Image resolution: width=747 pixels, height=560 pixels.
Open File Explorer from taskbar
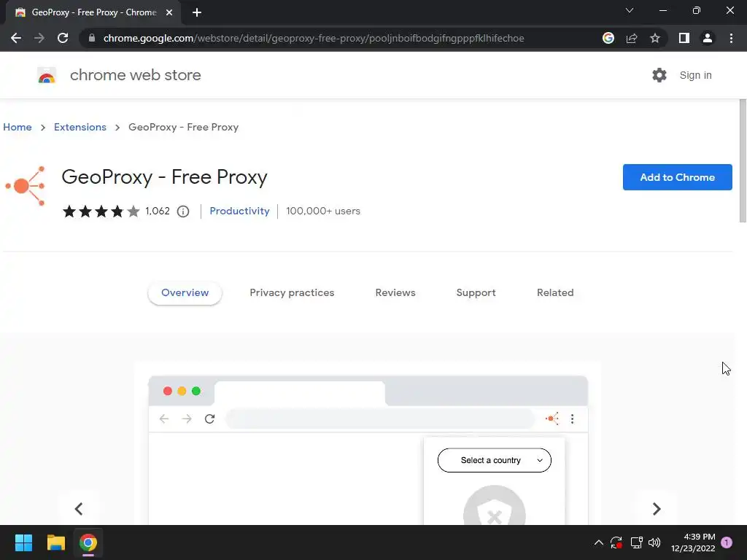[55, 542]
